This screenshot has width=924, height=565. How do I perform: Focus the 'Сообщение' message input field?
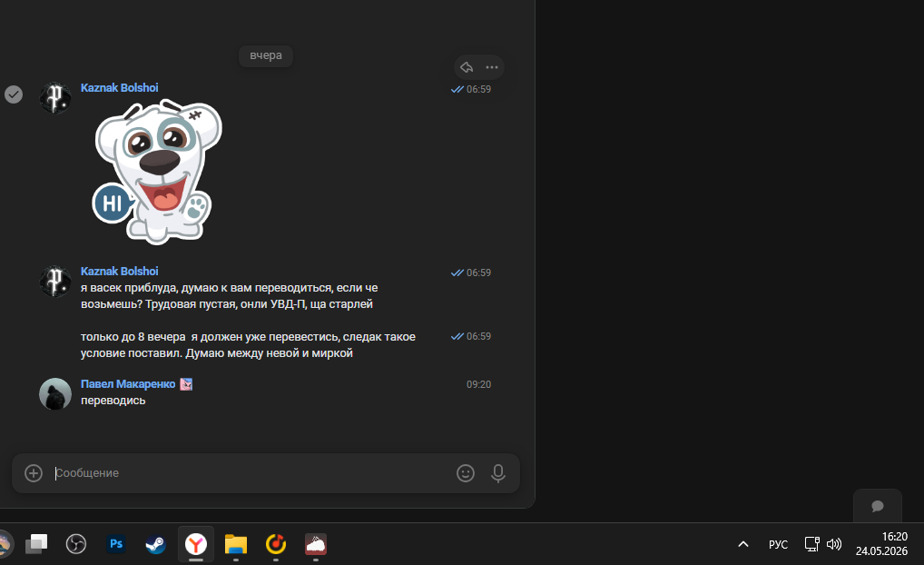(251, 473)
